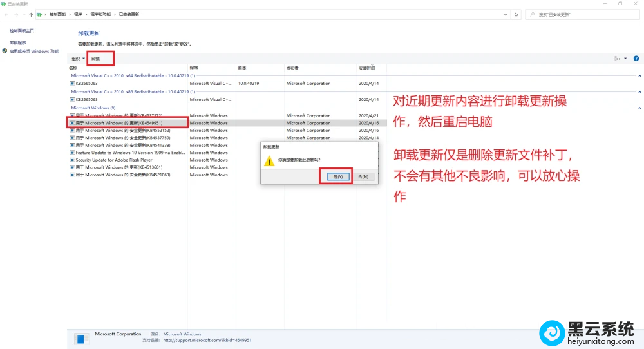Click the update icon beside KB4521863
This screenshot has height=349, width=644.
[x=72, y=175]
